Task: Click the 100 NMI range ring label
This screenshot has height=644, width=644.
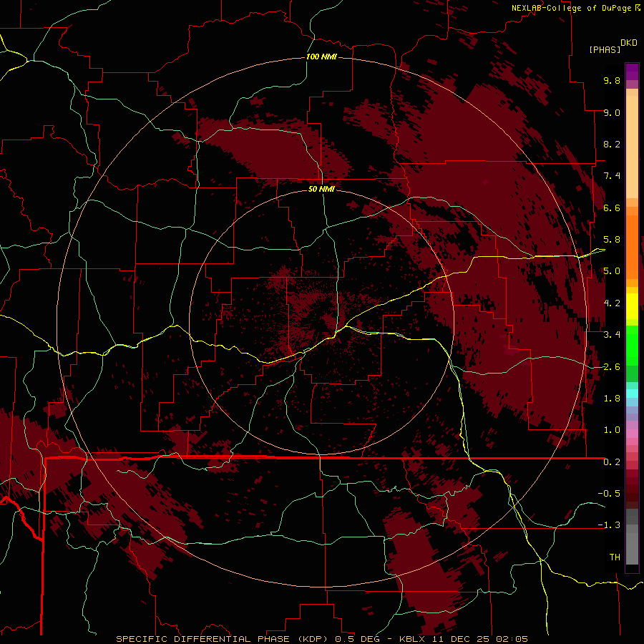Action: coord(321,57)
